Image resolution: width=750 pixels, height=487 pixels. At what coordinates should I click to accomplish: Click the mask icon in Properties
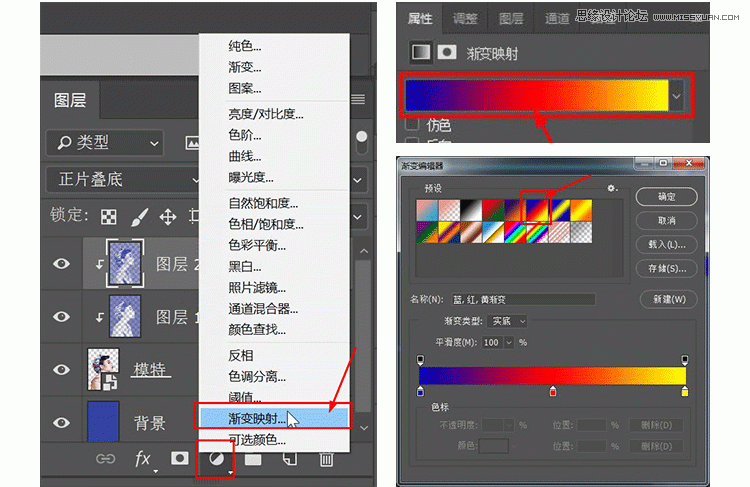click(x=447, y=52)
